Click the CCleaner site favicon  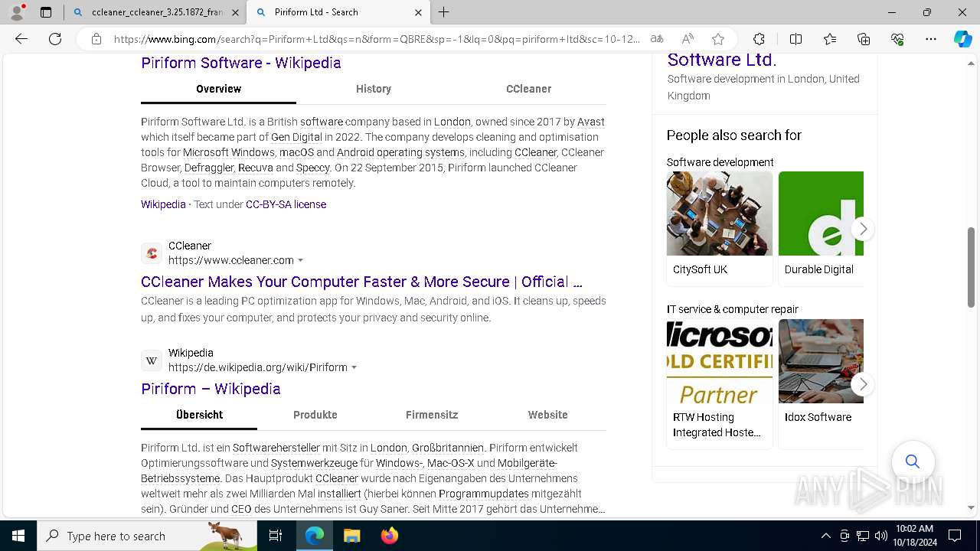pos(152,253)
